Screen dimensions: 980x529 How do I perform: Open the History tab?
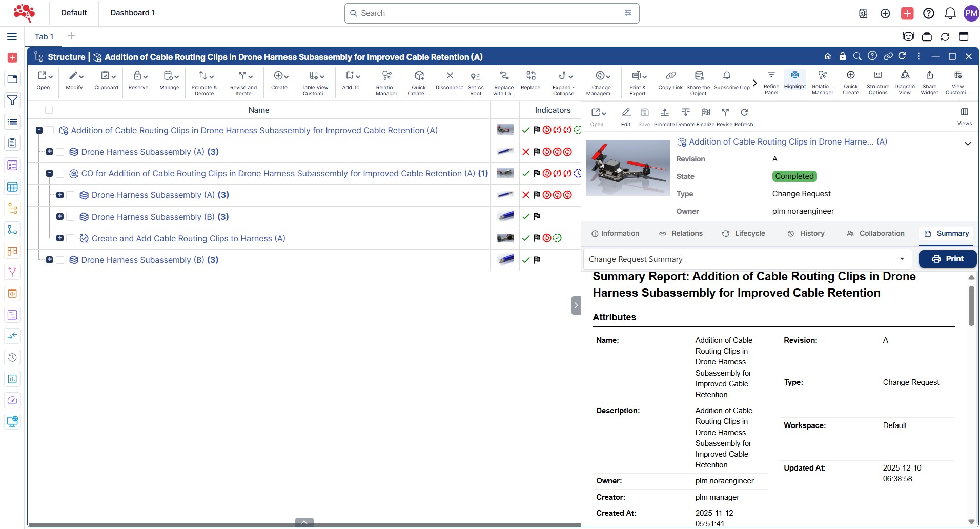point(806,234)
